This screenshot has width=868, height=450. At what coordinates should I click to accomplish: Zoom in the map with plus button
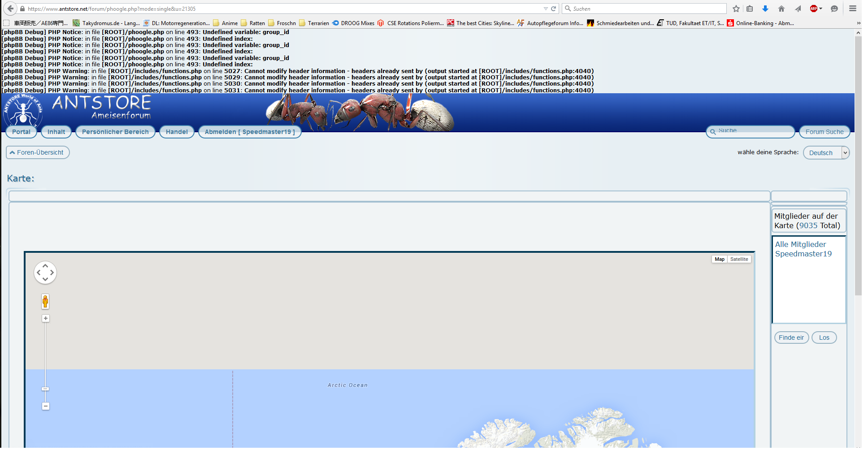45,318
